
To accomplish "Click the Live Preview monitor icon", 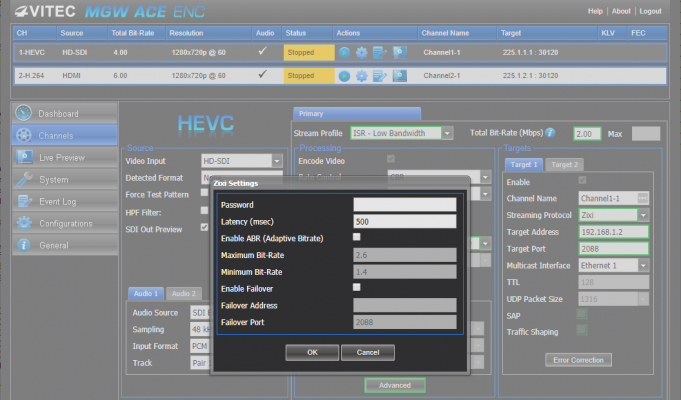I will click(24, 157).
